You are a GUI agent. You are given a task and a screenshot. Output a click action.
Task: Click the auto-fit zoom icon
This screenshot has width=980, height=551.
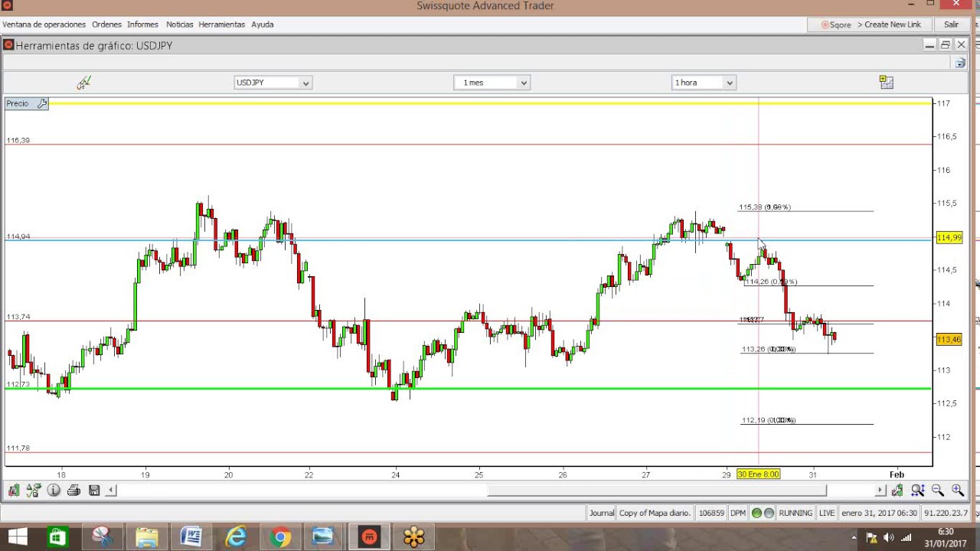click(x=918, y=490)
